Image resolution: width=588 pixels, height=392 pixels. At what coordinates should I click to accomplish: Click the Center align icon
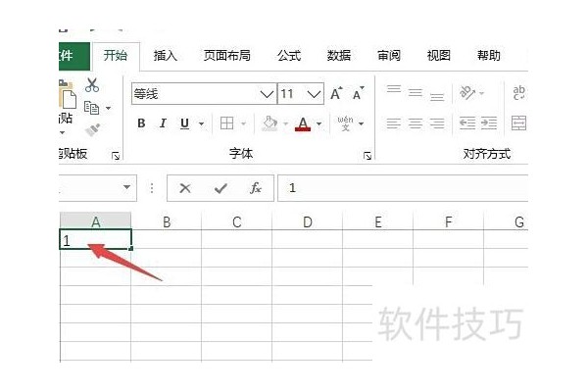[416, 123]
